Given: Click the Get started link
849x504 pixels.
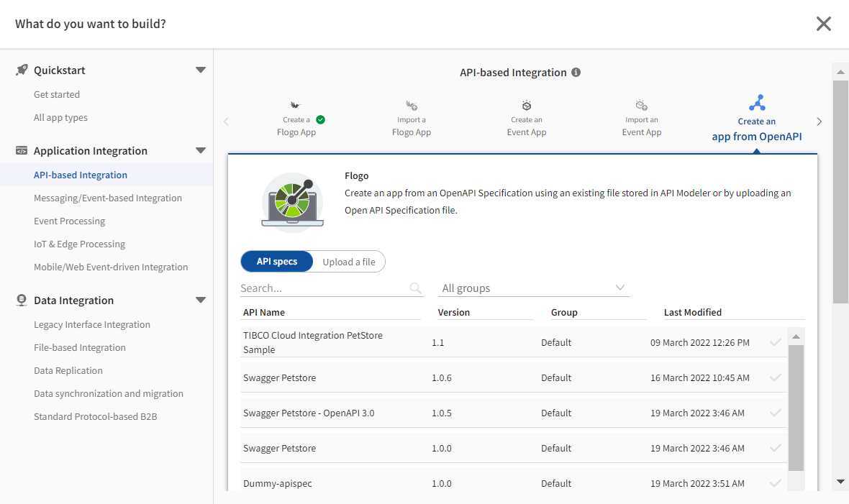Looking at the screenshot, I should pos(57,94).
